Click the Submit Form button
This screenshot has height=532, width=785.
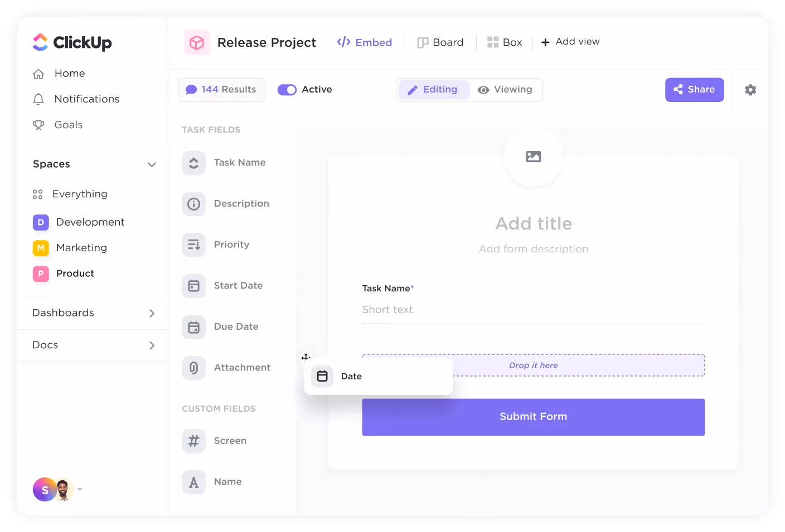coord(534,417)
